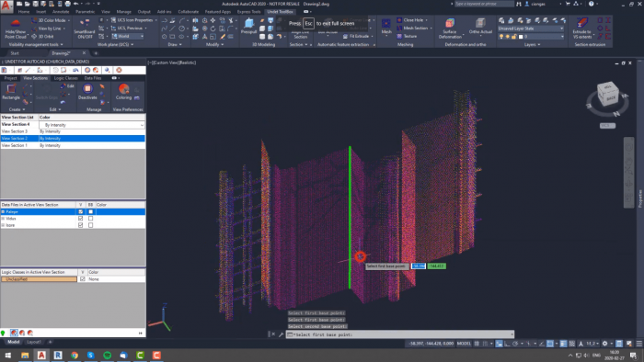Click UCS, Previous button
The image size is (644, 362).
[127, 28]
